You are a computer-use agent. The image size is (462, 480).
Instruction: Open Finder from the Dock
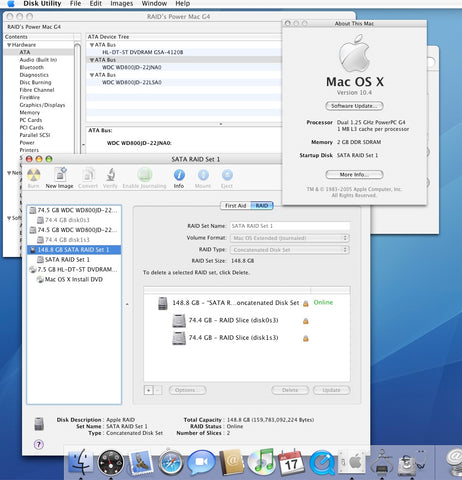[80, 462]
